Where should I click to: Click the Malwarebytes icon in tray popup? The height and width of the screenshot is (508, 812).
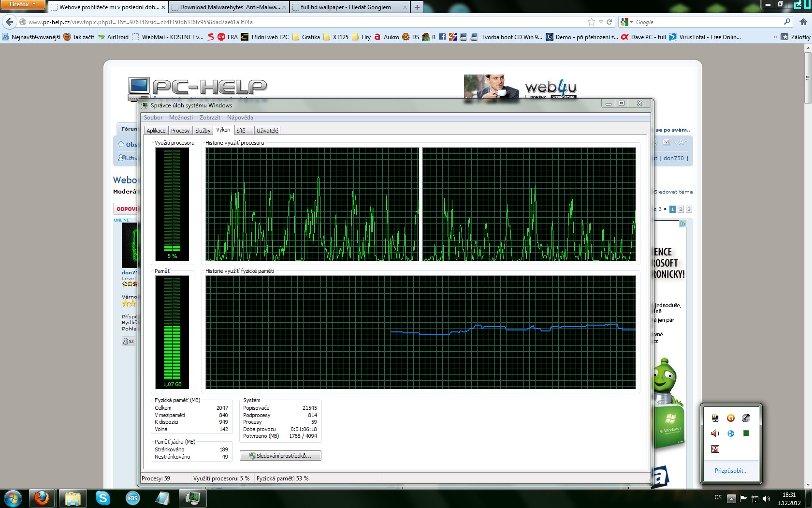point(715,449)
